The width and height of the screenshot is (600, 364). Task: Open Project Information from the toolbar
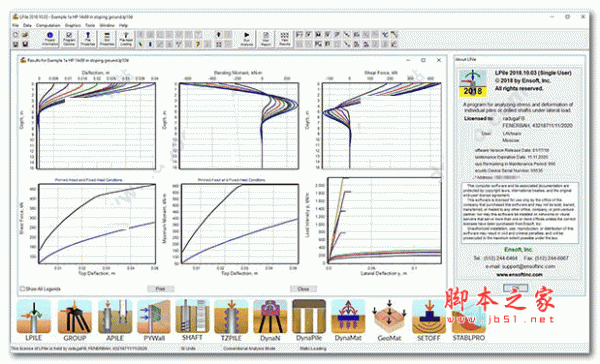50,39
